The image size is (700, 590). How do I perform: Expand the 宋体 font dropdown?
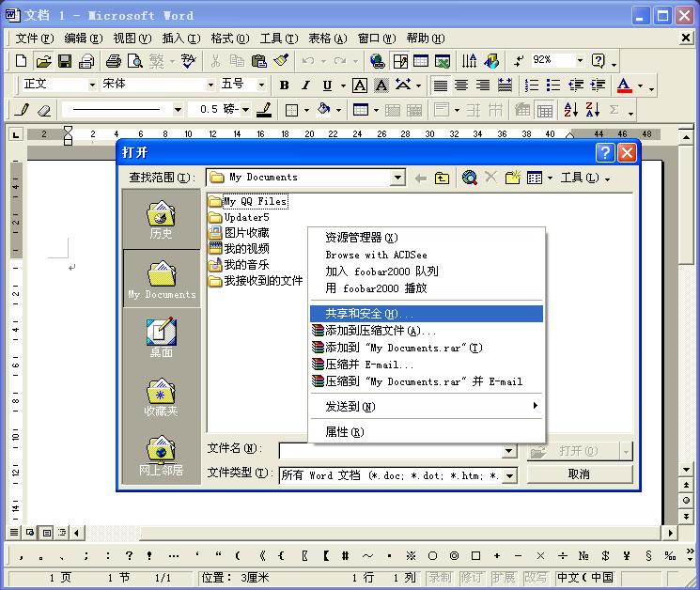click(210, 85)
